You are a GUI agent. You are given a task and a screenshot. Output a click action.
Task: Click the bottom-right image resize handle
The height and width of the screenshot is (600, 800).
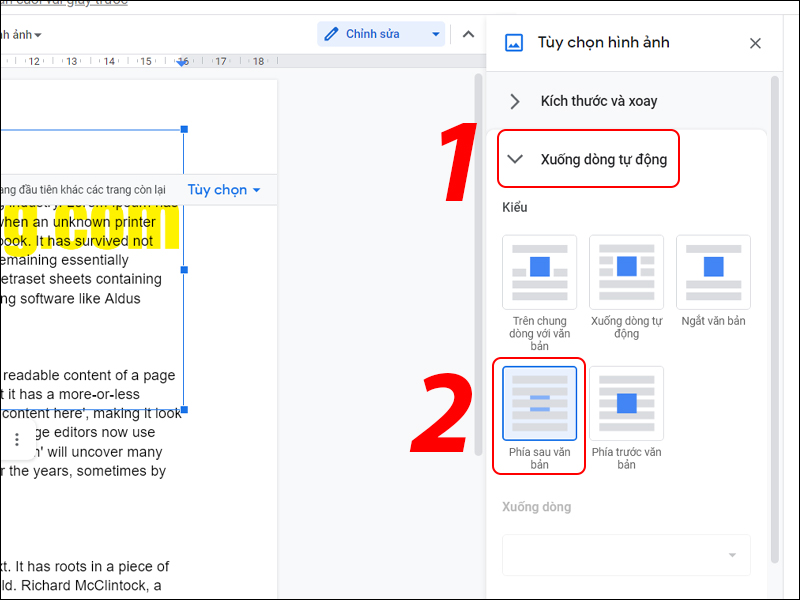point(184,410)
